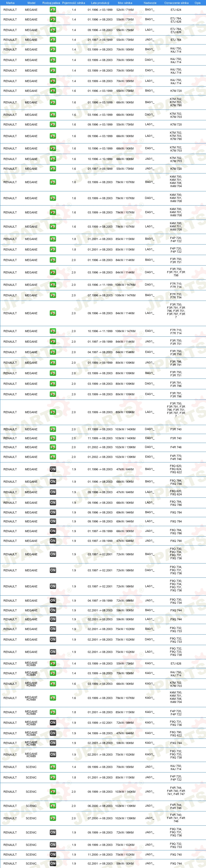Click "SCENIC" model cell in F9Q 740 row
Viewport: 206px width, 868px height.
31,855
